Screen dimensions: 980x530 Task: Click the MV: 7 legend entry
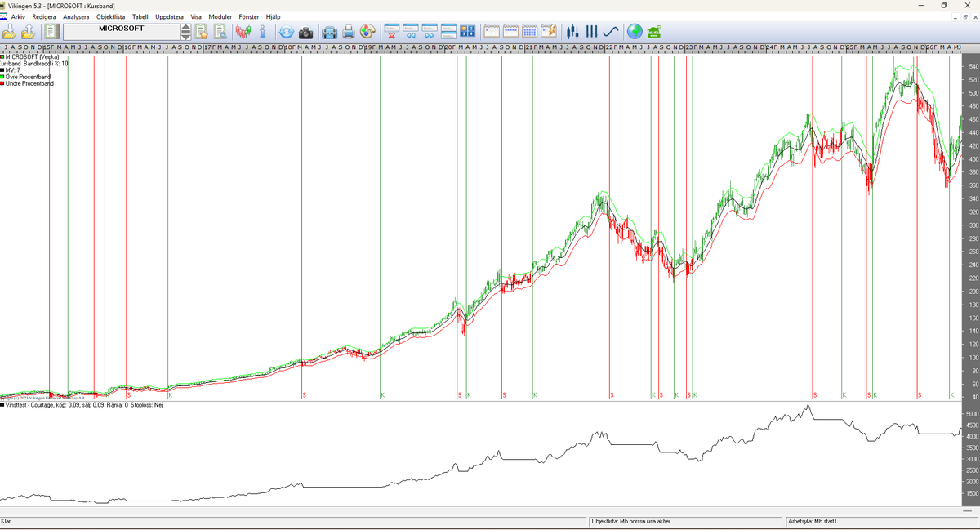pyautogui.click(x=13, y=70)
